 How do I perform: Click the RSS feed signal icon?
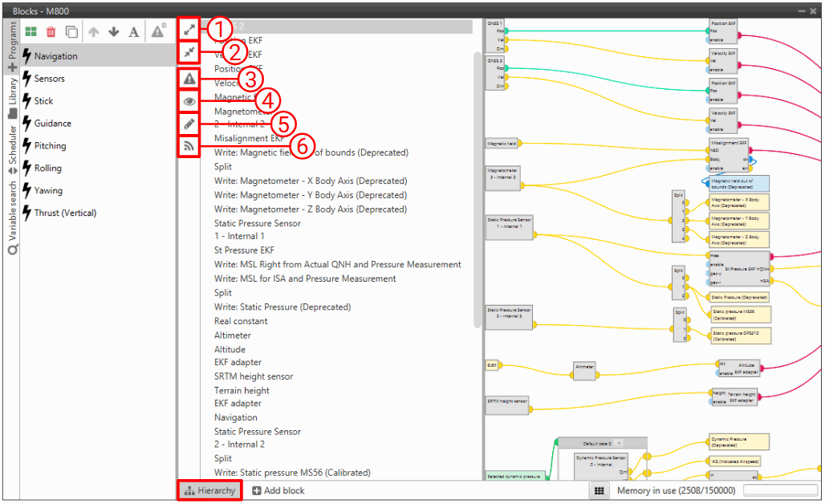click(189, 146)
